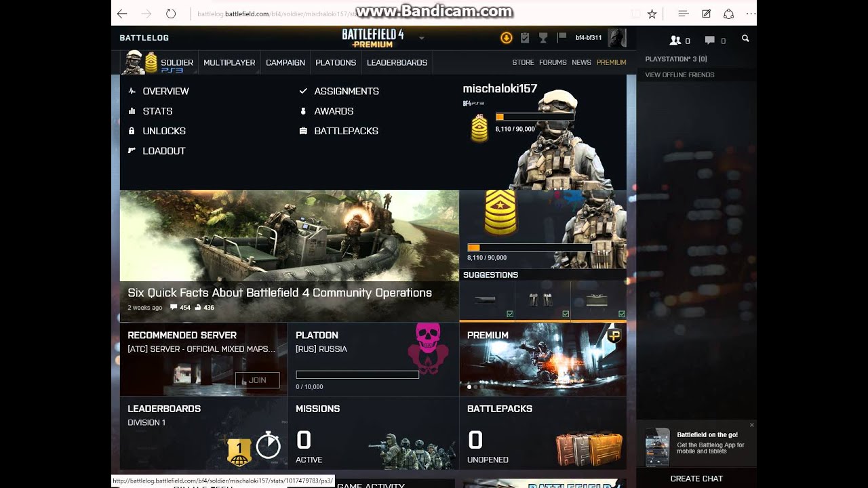
Task: Select Assignments in soldier menu
Action: coord(347,91)
